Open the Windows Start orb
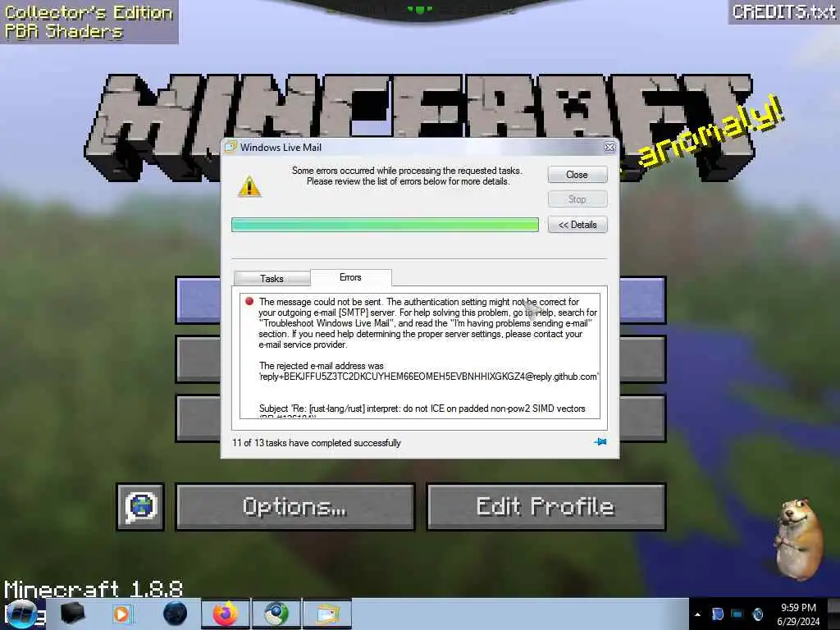The height and width of the screenshot is (630, 840). (21, 614)
